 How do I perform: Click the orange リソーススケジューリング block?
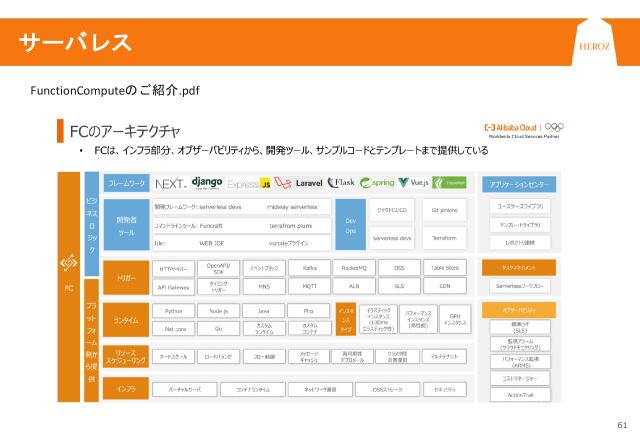click(x=126, y=356)
